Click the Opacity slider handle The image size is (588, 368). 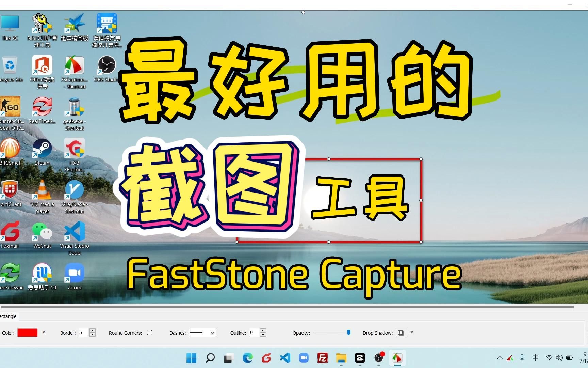(x=348, y=333)
